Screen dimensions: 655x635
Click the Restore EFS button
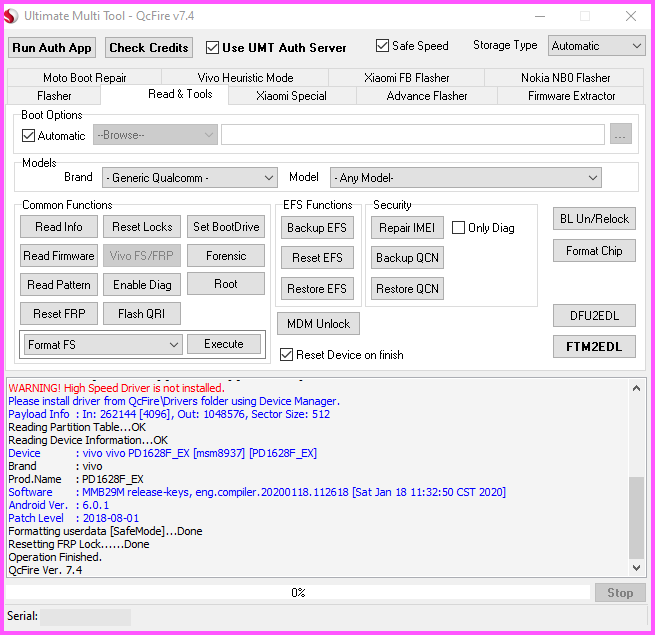point(317,289)
